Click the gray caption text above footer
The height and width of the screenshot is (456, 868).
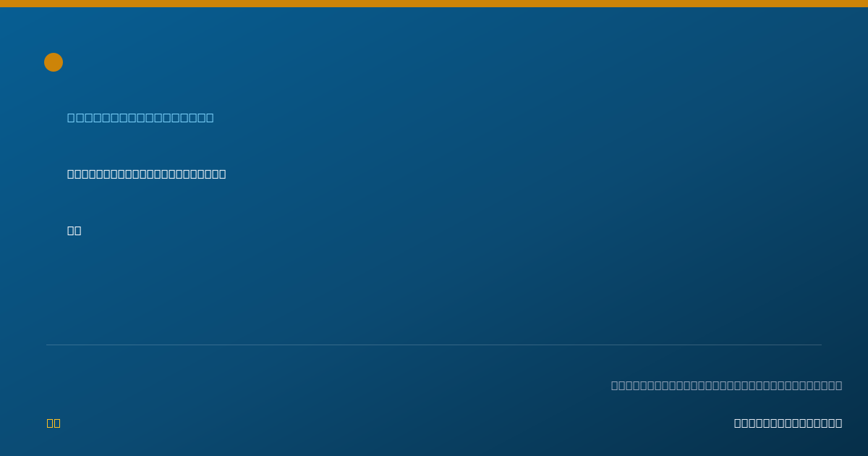coord(727,385)
